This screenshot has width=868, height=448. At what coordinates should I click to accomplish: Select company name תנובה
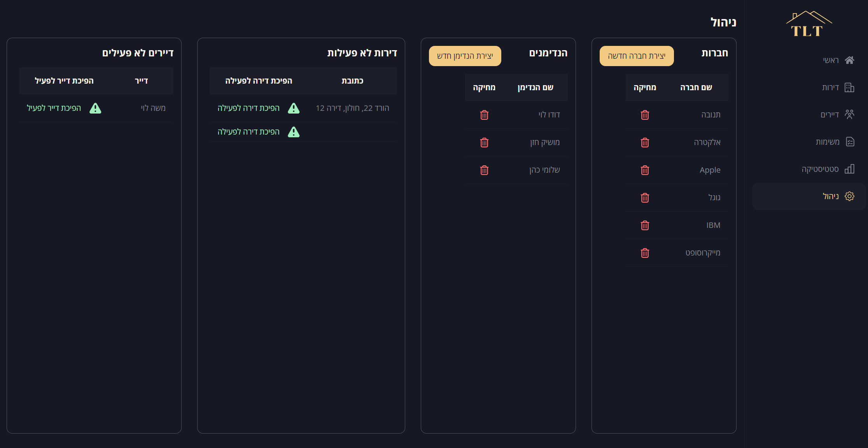point(711,115)
